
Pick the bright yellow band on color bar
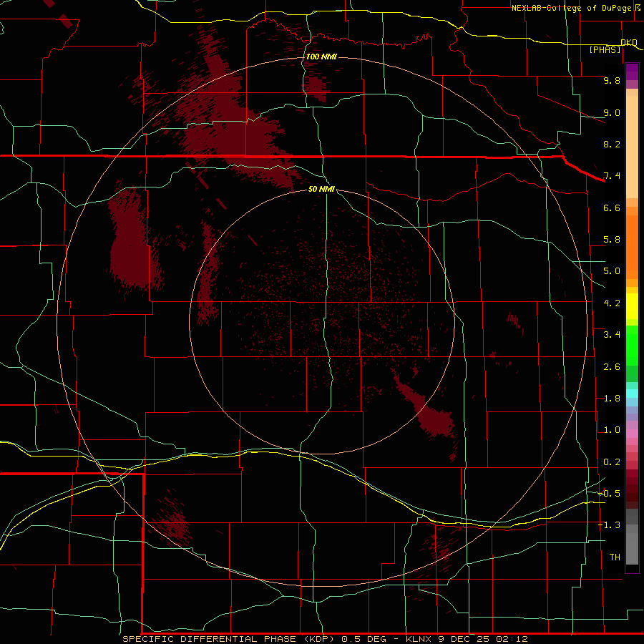(x=632, y=306)
